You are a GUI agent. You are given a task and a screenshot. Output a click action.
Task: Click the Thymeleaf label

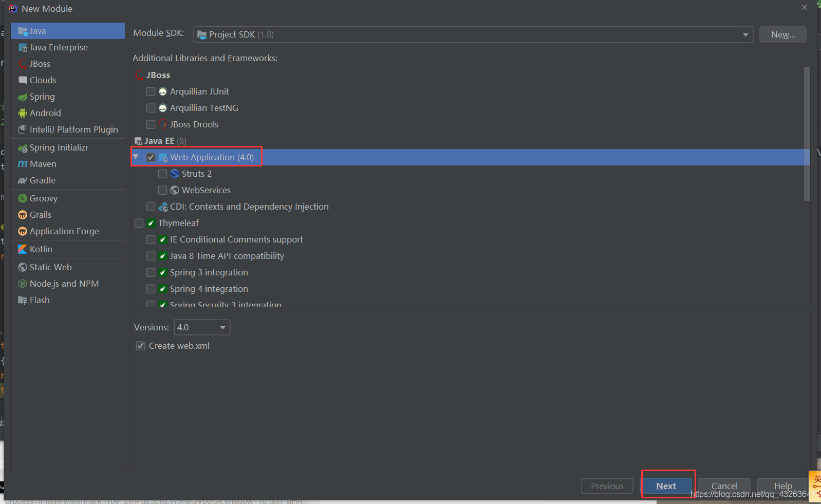[x=178, y=223]
